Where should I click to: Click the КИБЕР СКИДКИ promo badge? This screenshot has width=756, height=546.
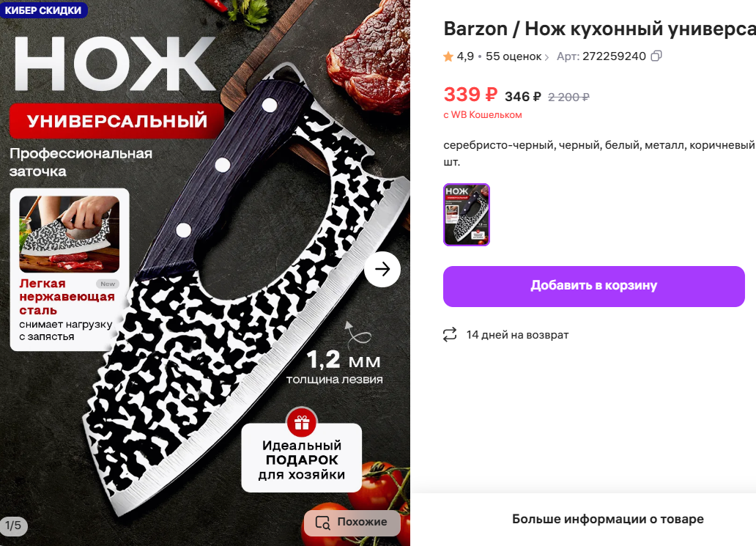(43, 10)
